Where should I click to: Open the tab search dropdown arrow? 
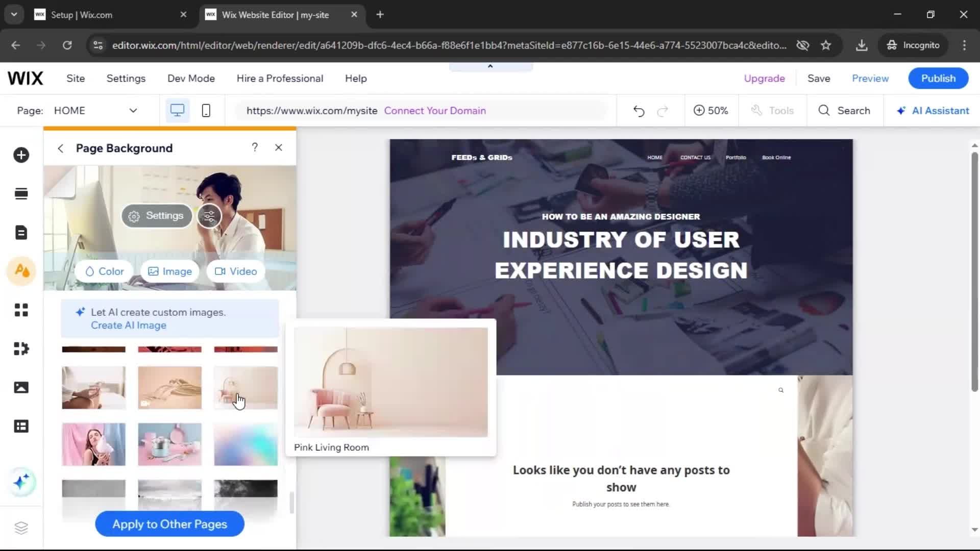(x=14, y=15)
